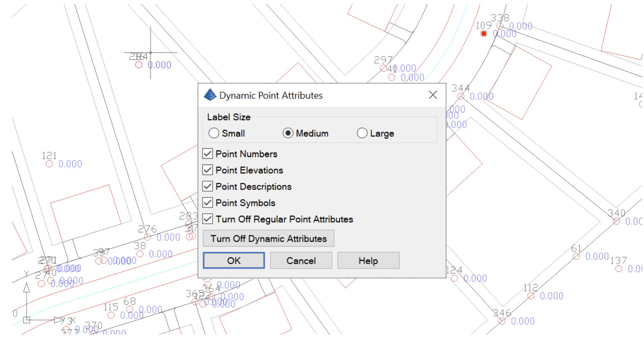Select the Small label size option
Screen dimensions: 644x362
[214, 133]
